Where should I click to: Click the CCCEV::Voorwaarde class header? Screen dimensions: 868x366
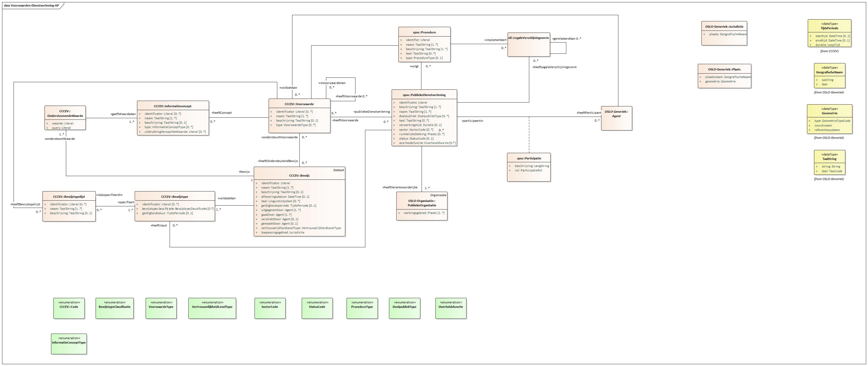pos(299,104)
